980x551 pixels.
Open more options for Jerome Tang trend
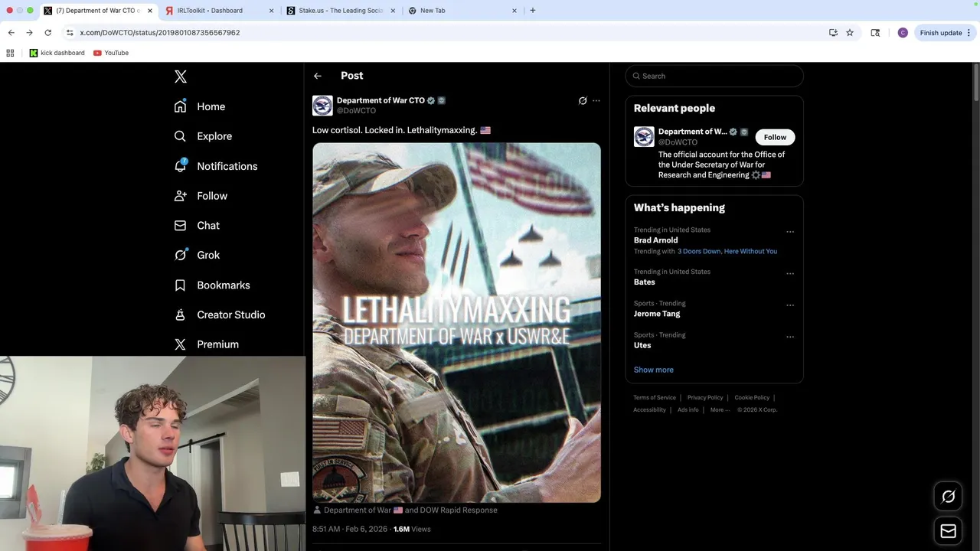pyautogui.click(x=790, y=305)
